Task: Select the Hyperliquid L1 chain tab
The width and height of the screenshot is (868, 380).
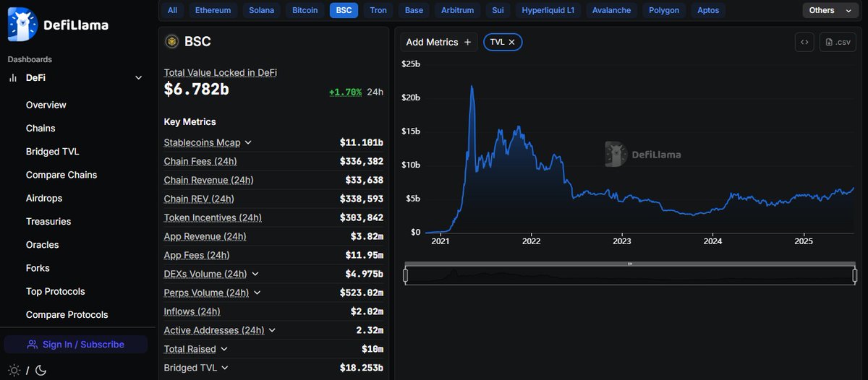Action: pyautogui.click(x=550, y=10)
